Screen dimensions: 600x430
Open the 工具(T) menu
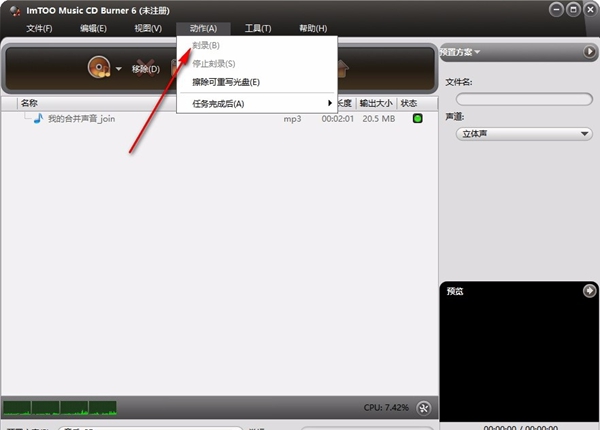(258, 28)
